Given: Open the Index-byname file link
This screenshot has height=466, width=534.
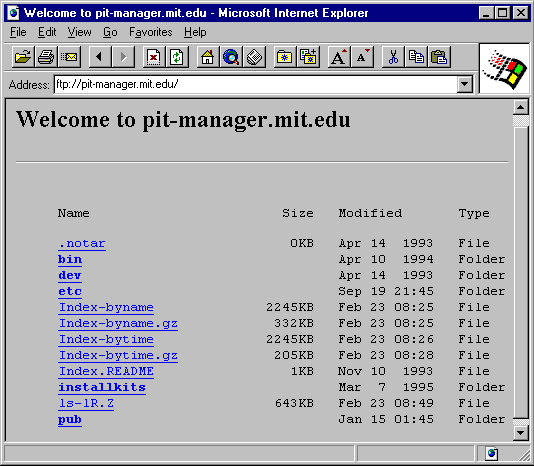Looking at the screenshot, I should [106, 308].
